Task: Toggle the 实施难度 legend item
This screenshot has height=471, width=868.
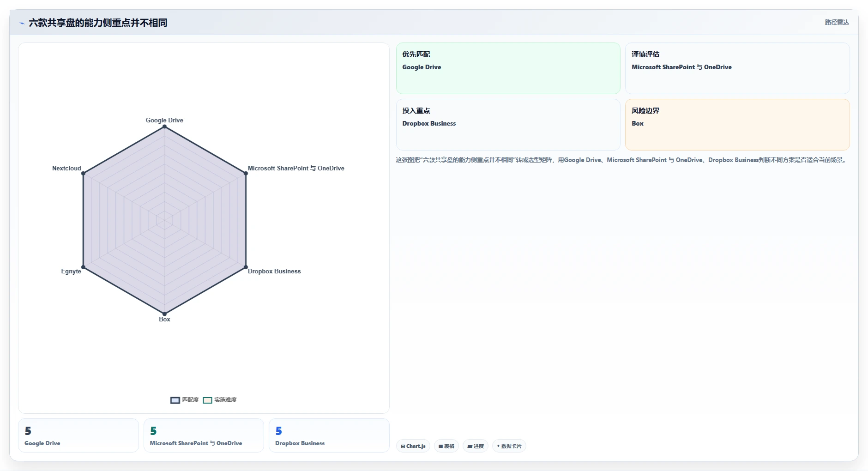Action: pyautogui.click(x=220, y=400)
